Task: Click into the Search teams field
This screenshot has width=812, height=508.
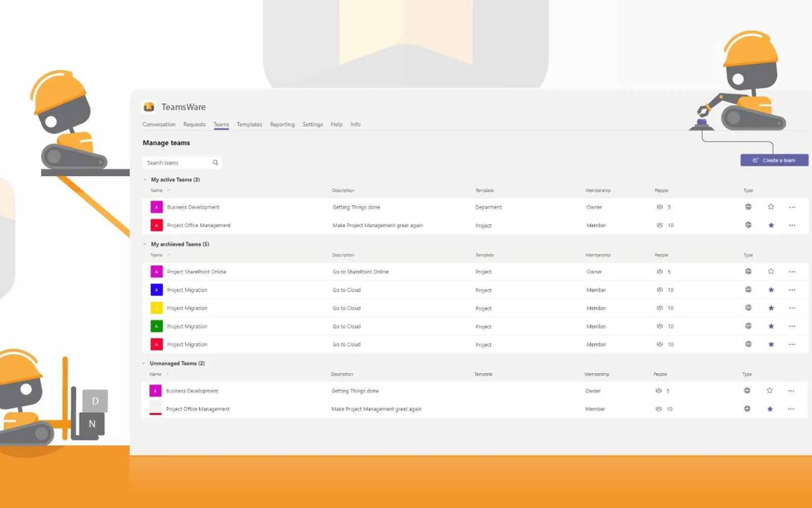Action: click(182, 163)
